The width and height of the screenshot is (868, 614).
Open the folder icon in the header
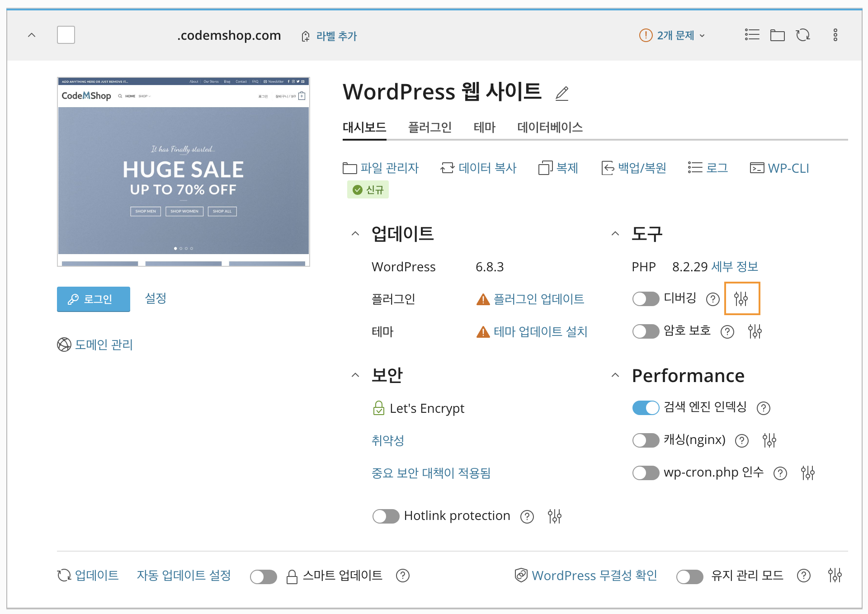(x=777, y=35)
